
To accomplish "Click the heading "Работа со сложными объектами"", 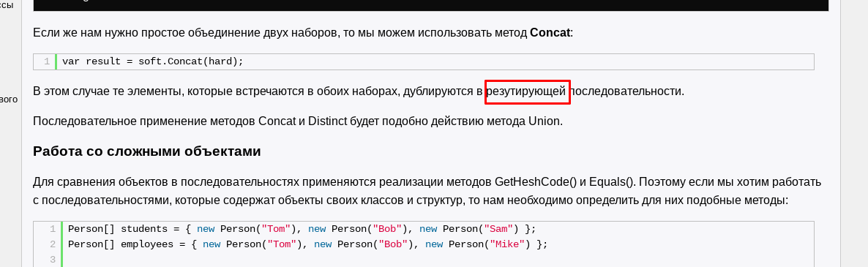I will click(x=146, y=151).
